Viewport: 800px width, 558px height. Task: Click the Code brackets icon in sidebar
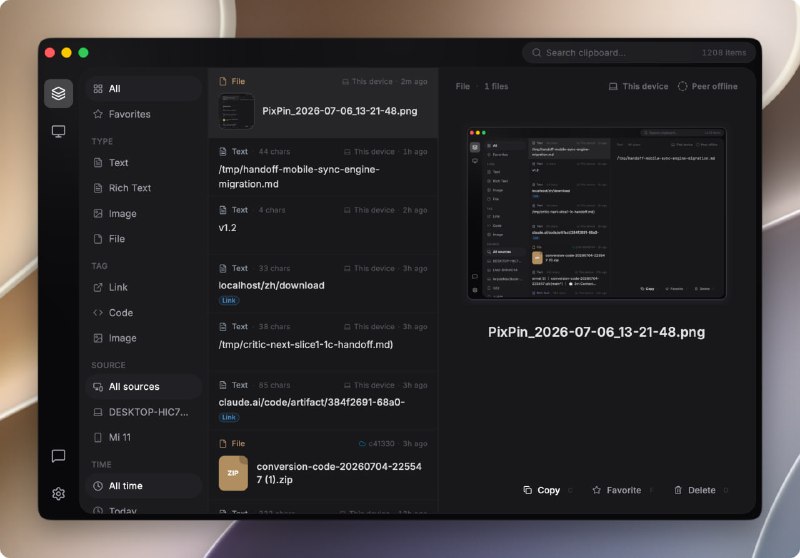[98, 313]
